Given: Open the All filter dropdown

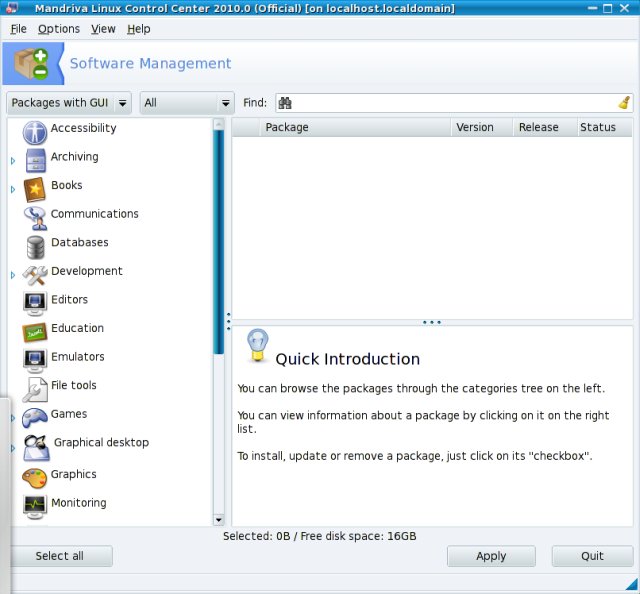Looking at the screenshot, I should tap(187, 103).
